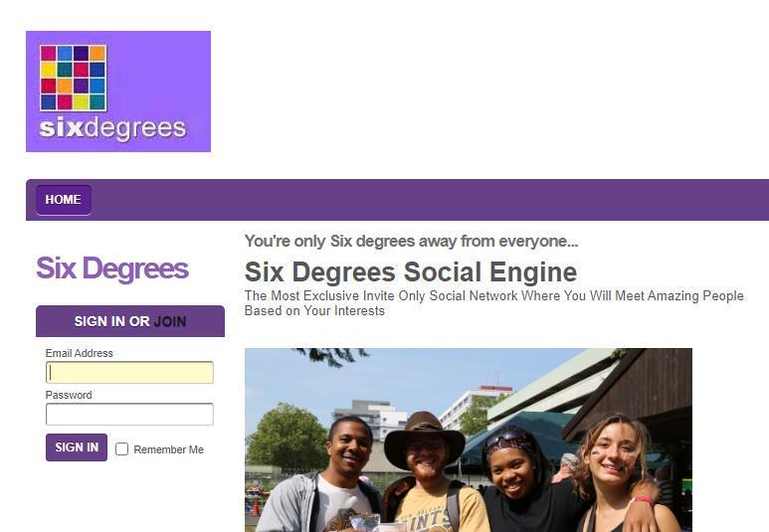The height and width of the screenshot is (532, 769).
Task: Select the lime-green square in the logo grid
Action: (x=81, y=102)
